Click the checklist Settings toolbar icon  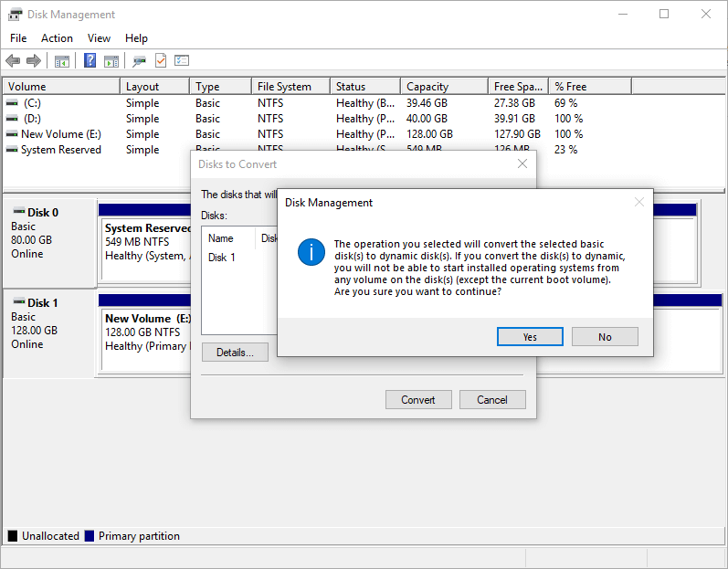pyautogui.click(x=182, y=61)
